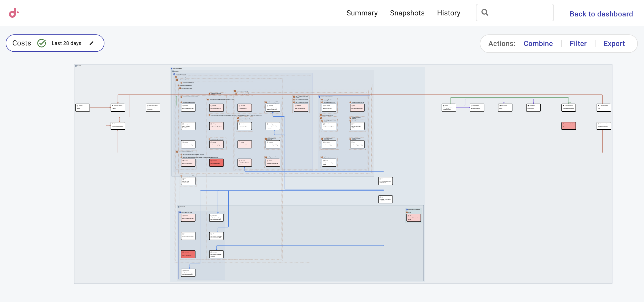Select the Event Bus icon on the default node
This screenshot has height=302, width=644.
coord(77,106)
